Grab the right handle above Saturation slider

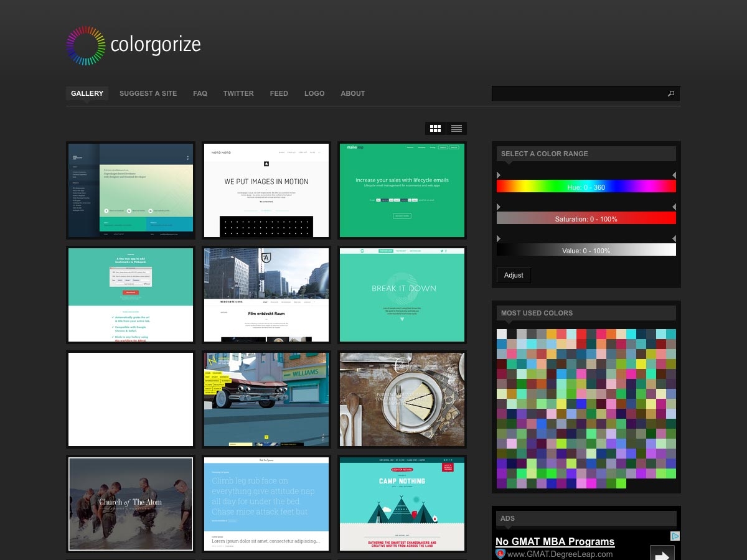(674, 207)
